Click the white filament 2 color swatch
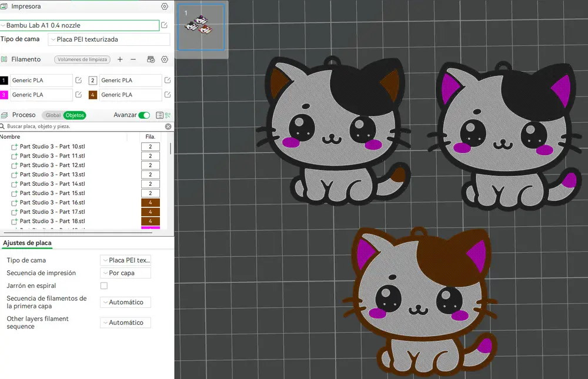 pyautogui.click(x=93, y=81)
